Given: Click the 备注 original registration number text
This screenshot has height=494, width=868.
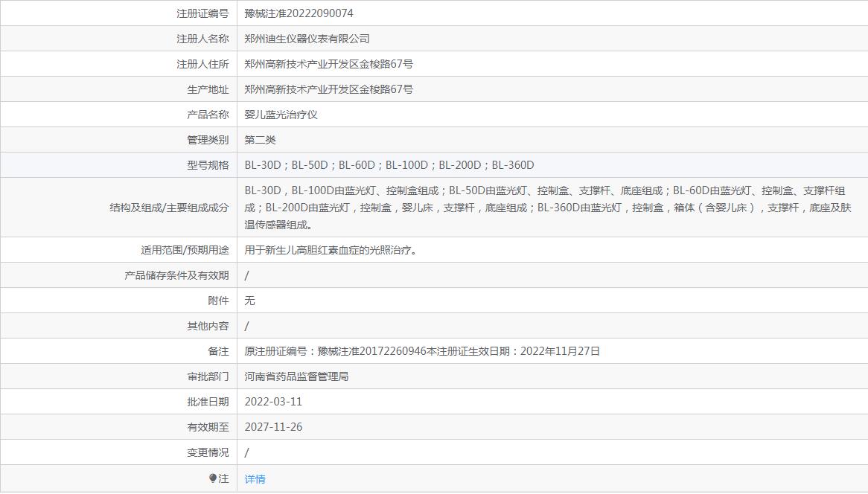Looking at the screenshot, I should [422, 351].
